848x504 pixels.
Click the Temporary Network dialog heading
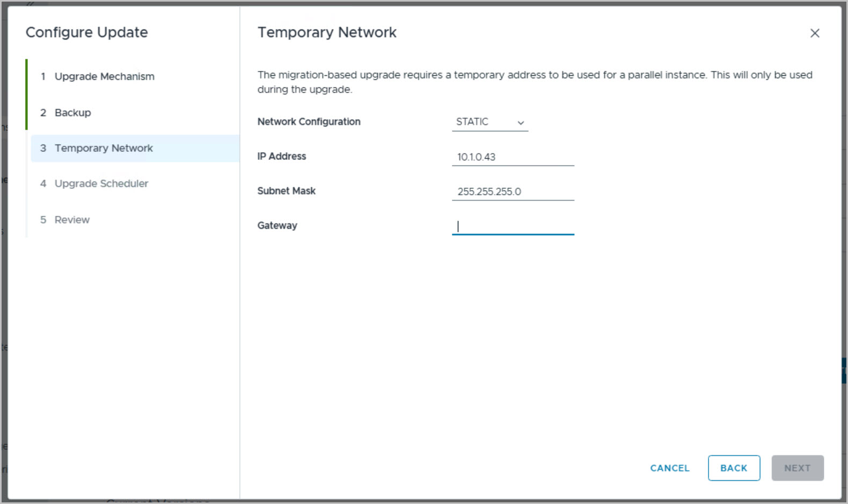327,33
